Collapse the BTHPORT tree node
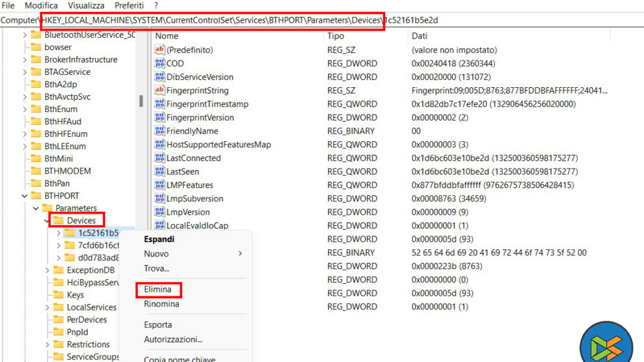The width and height of the screenshot is (644, 362). point(25,196)
